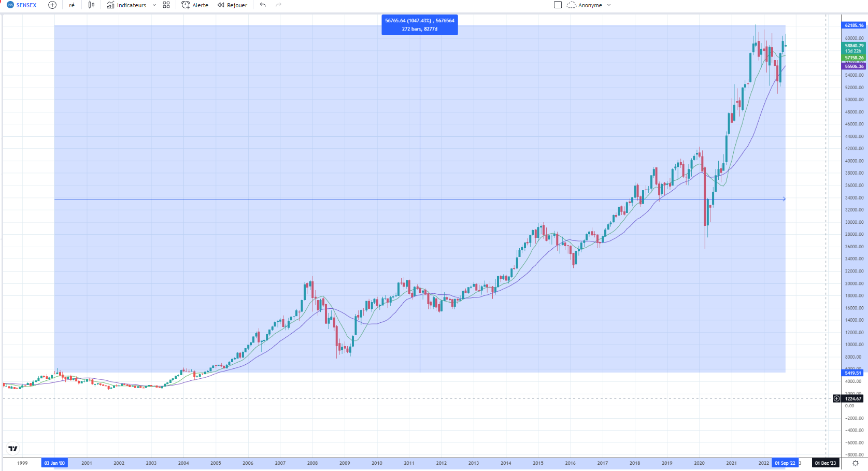
Task: Click the 50000.00 price axis label
Action: coord(854,99)
